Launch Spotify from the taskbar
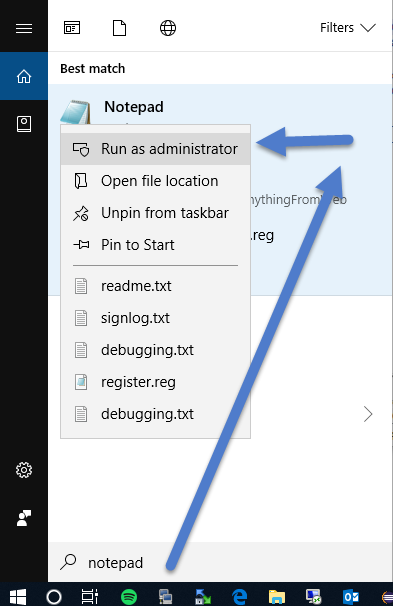This screenshot has width=393, height=606. coord(129,597)
